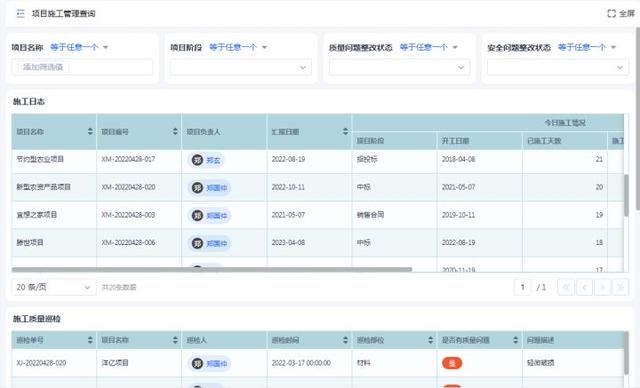This screenshot has height=388, width=640.
Task: Sort 施工日志 by 项目名称 column
Action: click(90, 131)
